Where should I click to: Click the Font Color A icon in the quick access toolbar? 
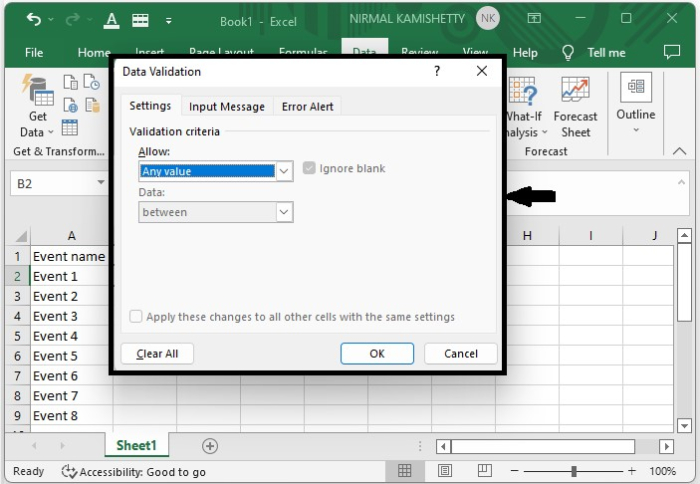click(x=112, y=20)
